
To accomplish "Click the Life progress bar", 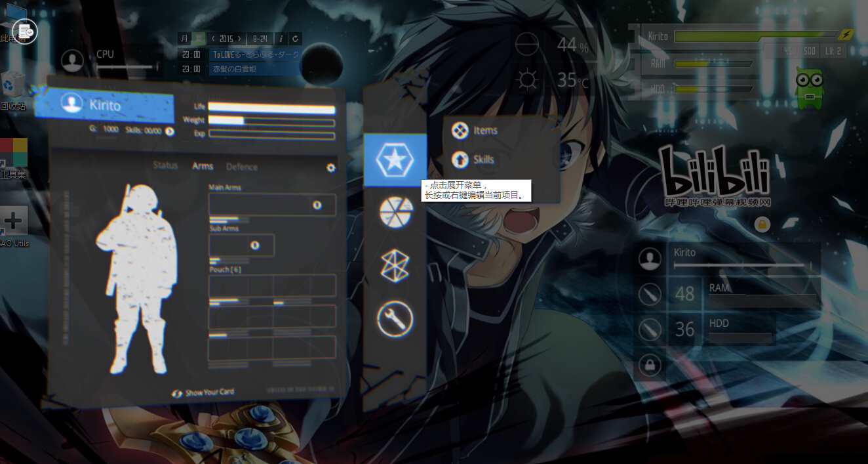I will click(271, 109).
